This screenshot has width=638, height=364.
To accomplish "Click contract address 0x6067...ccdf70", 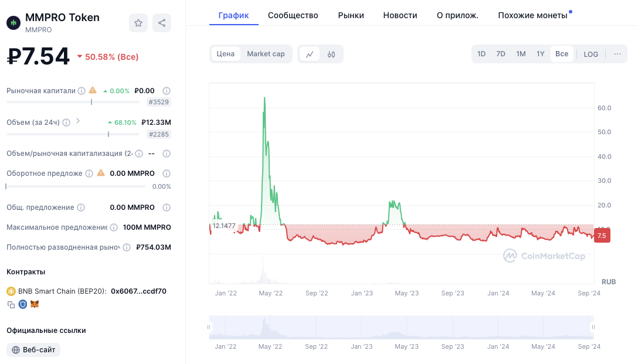I will click(138, 291).
